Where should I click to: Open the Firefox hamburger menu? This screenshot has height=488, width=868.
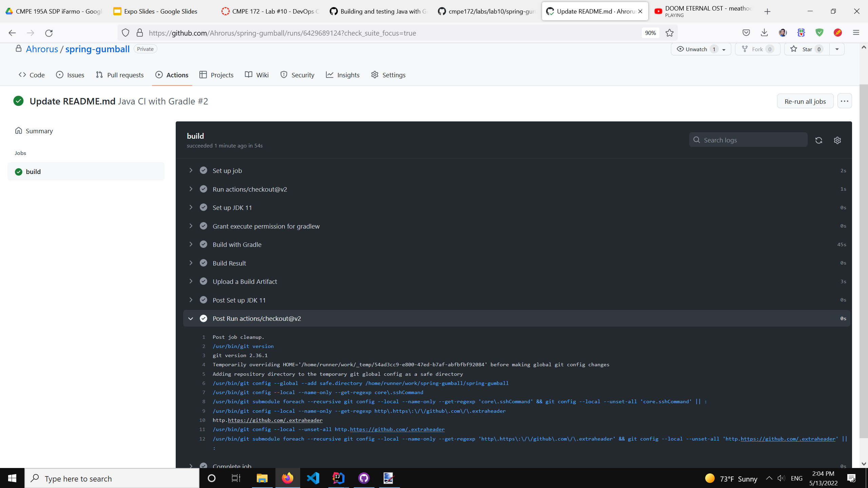(856, 33)
